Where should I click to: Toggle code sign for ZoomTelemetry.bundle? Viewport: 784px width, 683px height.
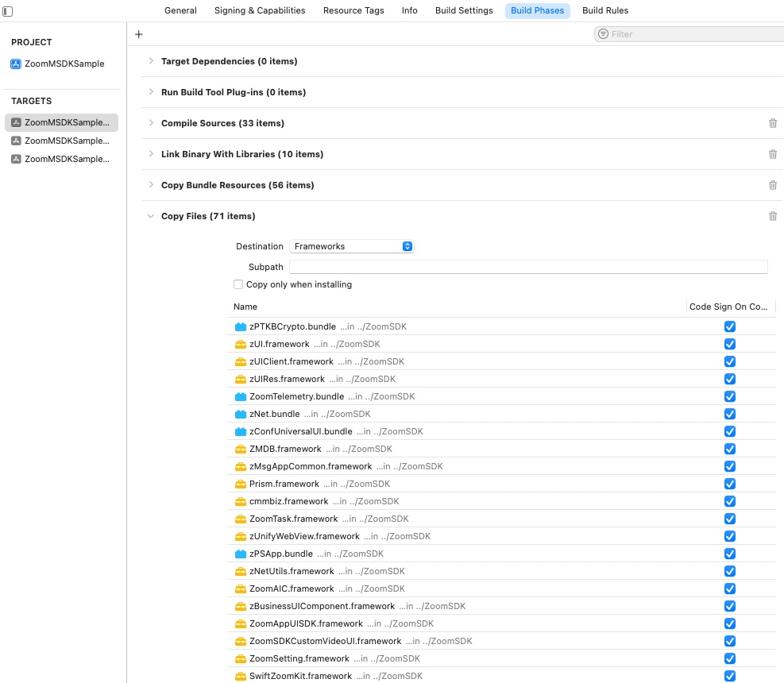(x=729, y=396)
